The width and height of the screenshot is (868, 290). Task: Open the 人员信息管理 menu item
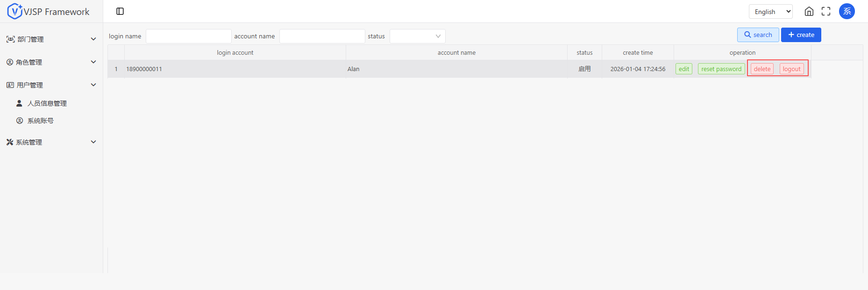47,103
